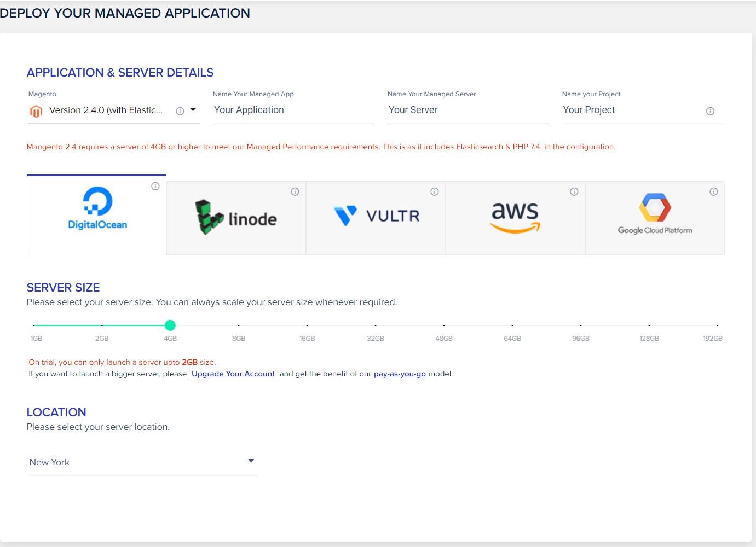Select the DigitalOcean provider tab

click(x=96, y=215)
